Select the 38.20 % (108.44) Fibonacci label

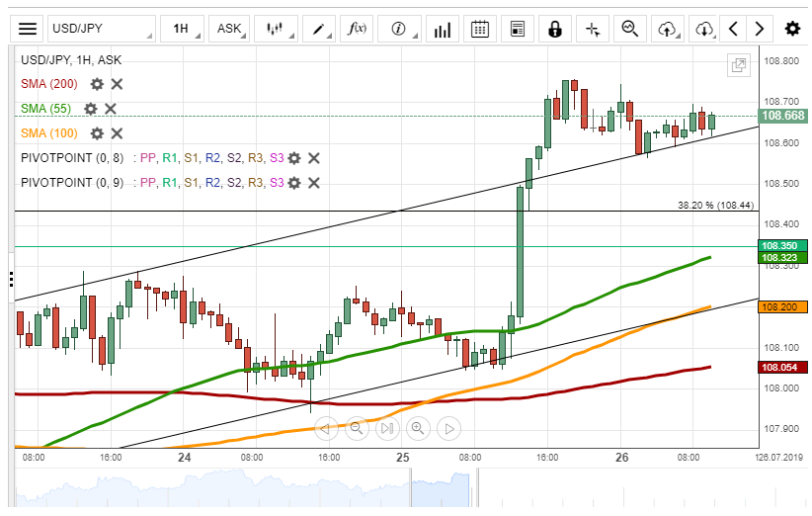[715, 206]
